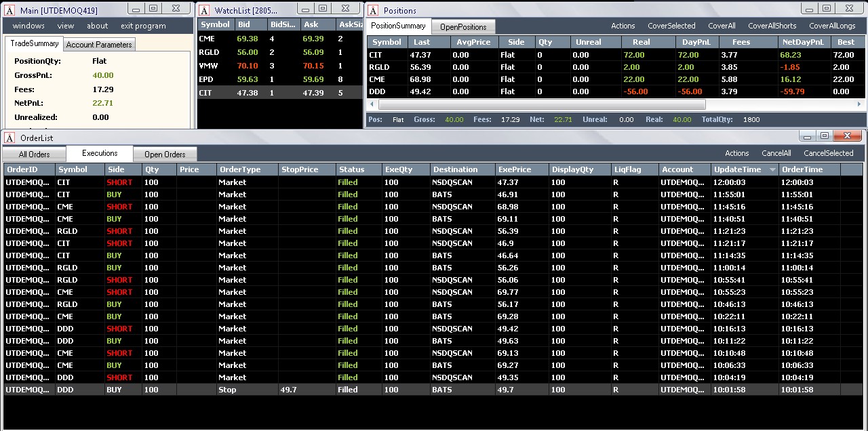Select the VMW row in the WatchList
Image resolution: width=868 pixels, height=431 pixels.
(x=280, y=66)
